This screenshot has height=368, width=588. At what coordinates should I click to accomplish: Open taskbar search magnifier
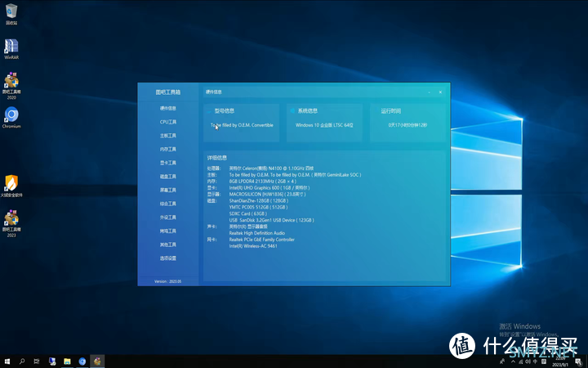[x=22, y=361]
